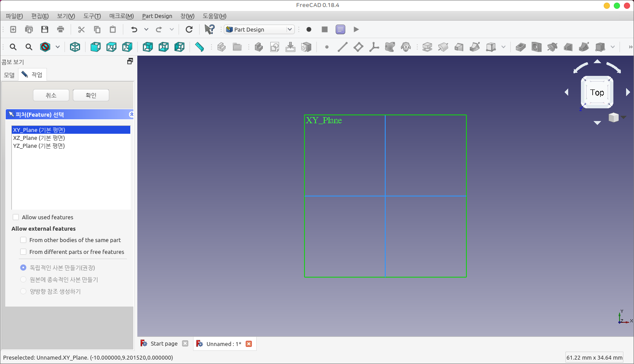Open the 매크로(M) menu
The height and width of the screenshot is (364, 634).
(122, 16)
